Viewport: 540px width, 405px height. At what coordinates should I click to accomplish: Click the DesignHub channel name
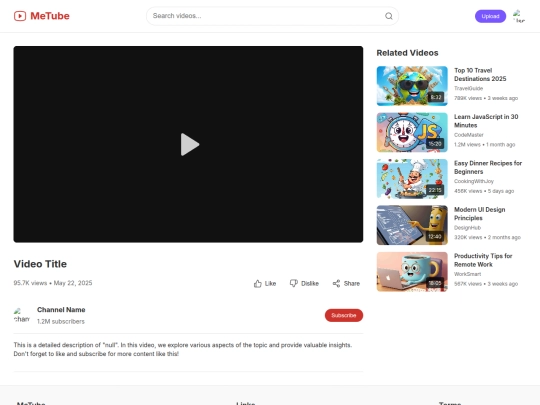click(x=467, y=228)
